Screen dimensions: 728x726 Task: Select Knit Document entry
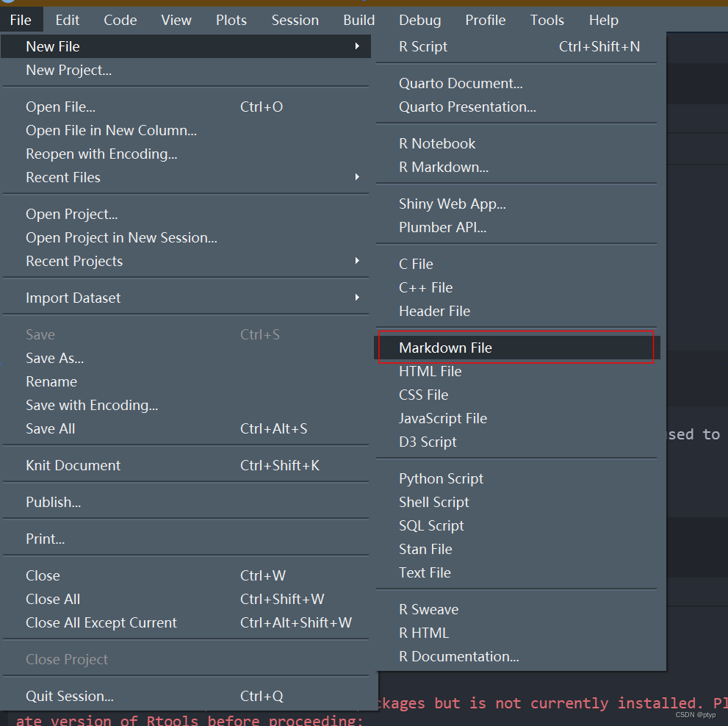(186, 465)
